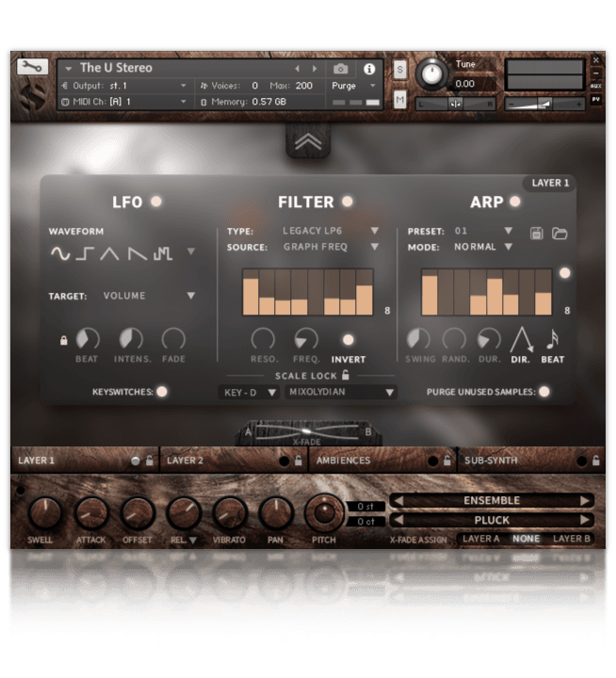Open the Purge dropdown menu
The image size is (616, 678).
352,86
